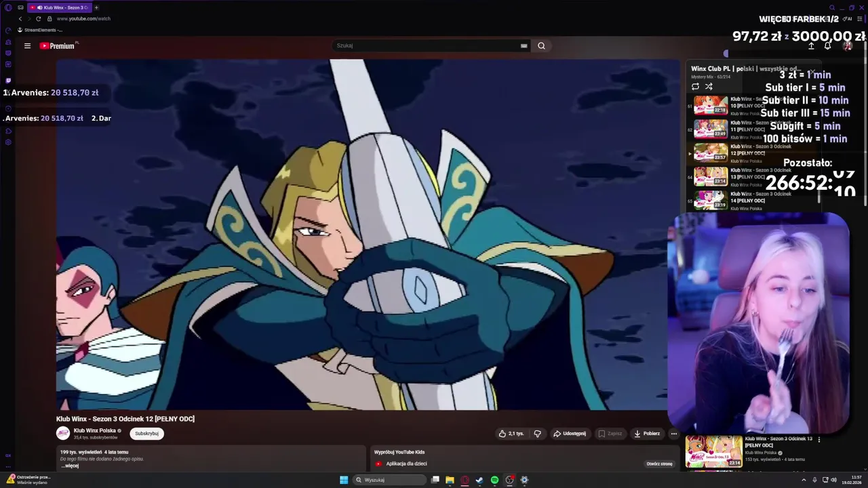Expand the description with ...więcej
The width and height of the screenshot is (868, 488).
(x=70, y=466)
